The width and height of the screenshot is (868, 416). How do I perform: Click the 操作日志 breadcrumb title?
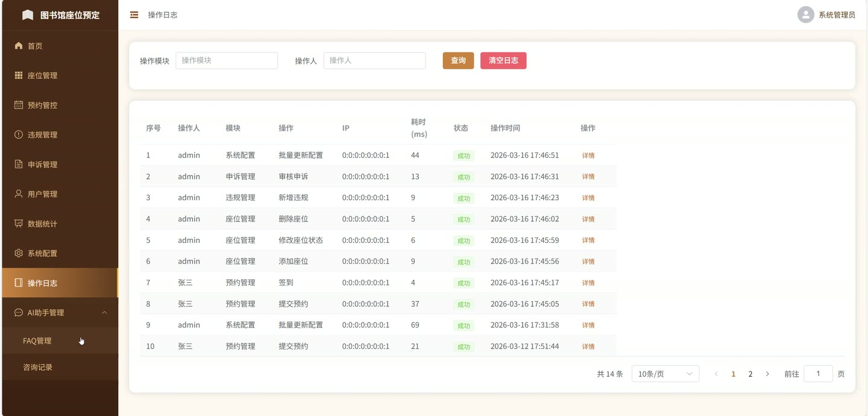pos(163,14)
